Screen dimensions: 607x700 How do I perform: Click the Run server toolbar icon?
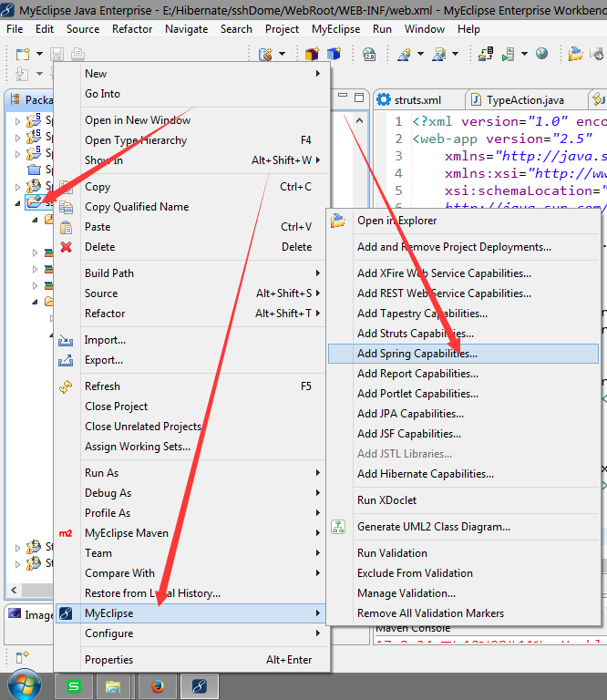click(x=509, y=54)
